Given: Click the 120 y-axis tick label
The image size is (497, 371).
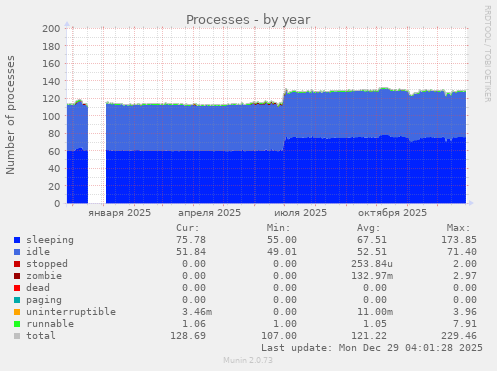Looking at the screenshot, I should coord(51,99).
